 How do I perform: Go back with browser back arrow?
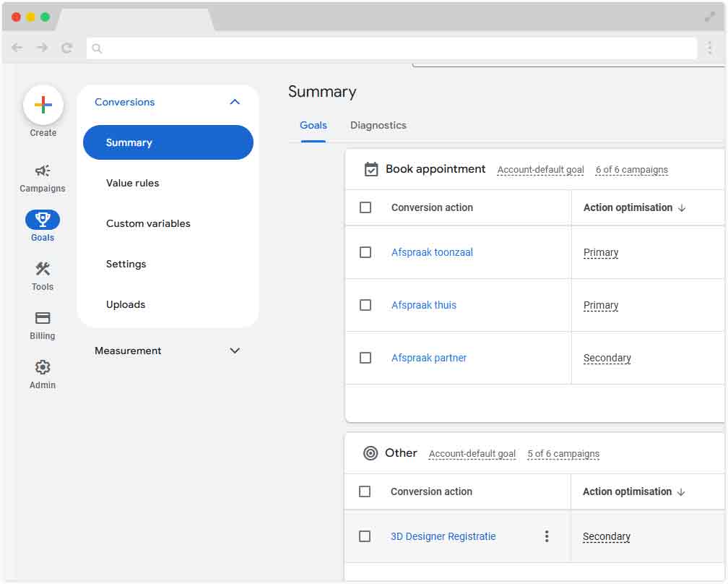(17, 48)
